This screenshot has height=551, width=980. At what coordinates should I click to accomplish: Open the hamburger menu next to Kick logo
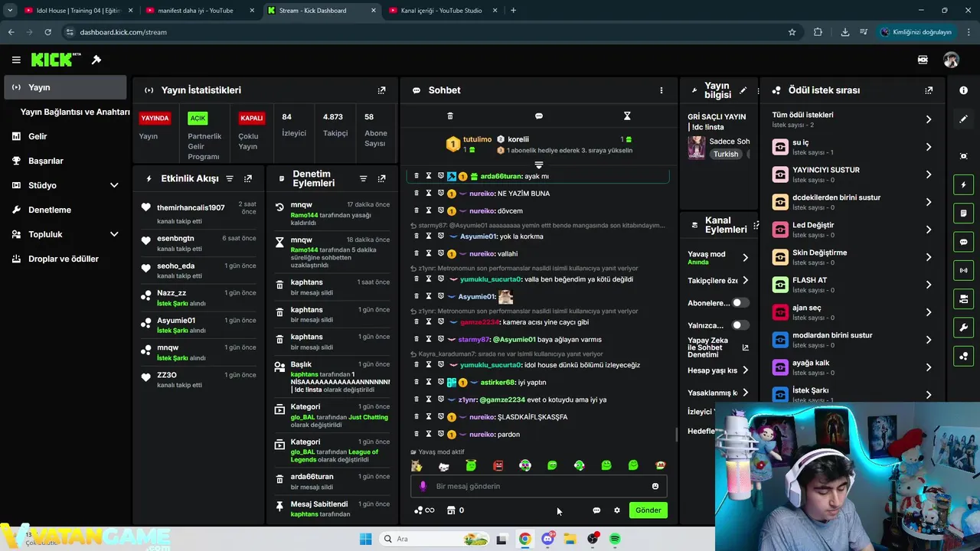point(16,60)
